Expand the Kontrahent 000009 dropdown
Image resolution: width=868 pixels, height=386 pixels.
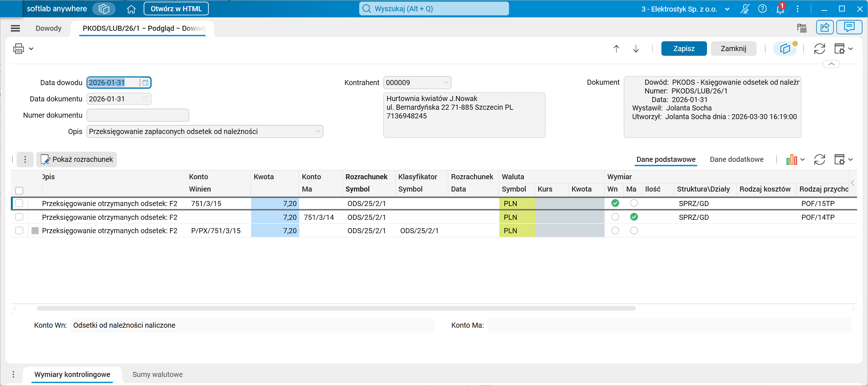point(446,83)
